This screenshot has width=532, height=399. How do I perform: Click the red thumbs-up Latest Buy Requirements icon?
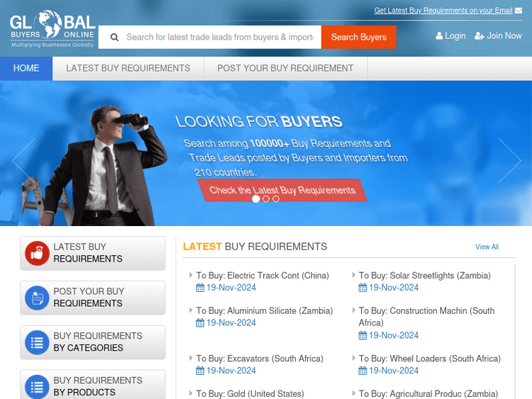38,253
